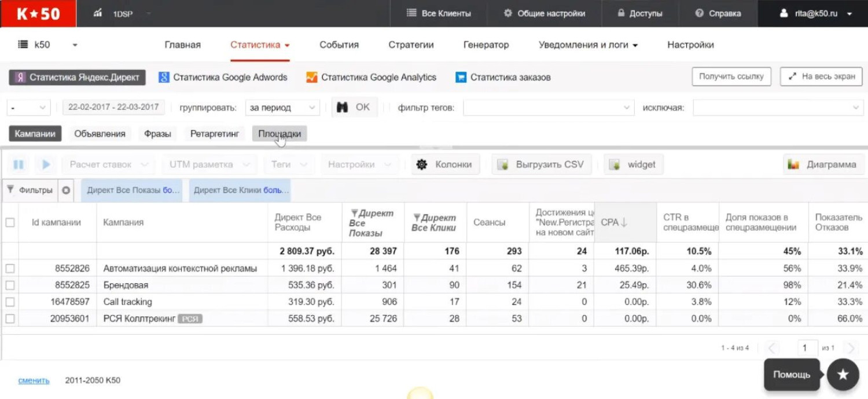
Task: Click the Получить ссылку button
Action: [731, 76]
